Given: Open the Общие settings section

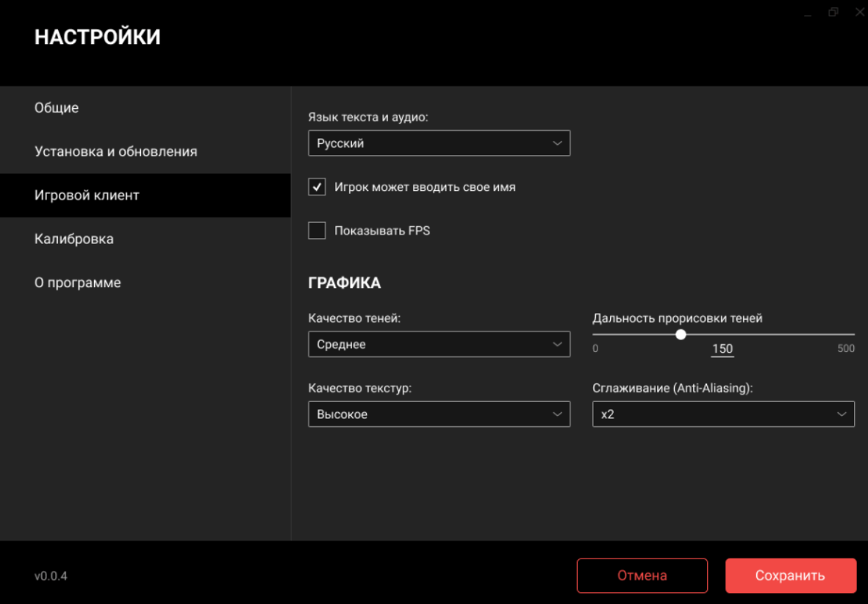Looking at the screenshot, I should (x=57, y=108).
